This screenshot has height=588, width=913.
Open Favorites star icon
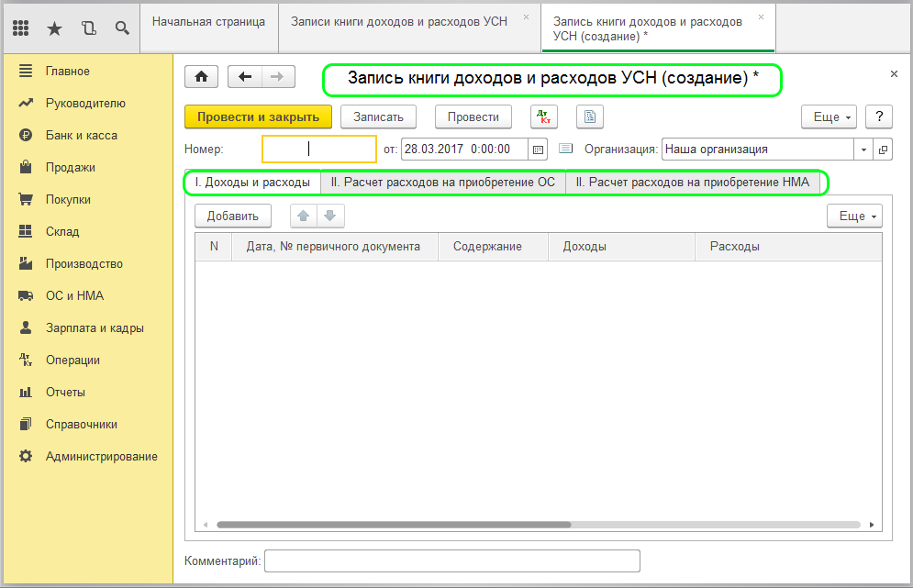click(55, 28)
